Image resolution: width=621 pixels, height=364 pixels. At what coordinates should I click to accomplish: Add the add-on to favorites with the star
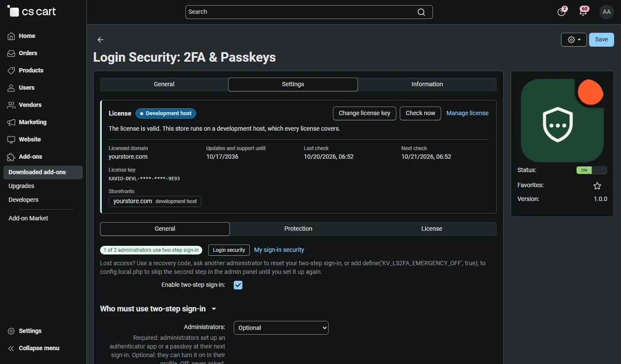[x=597, y=186]
